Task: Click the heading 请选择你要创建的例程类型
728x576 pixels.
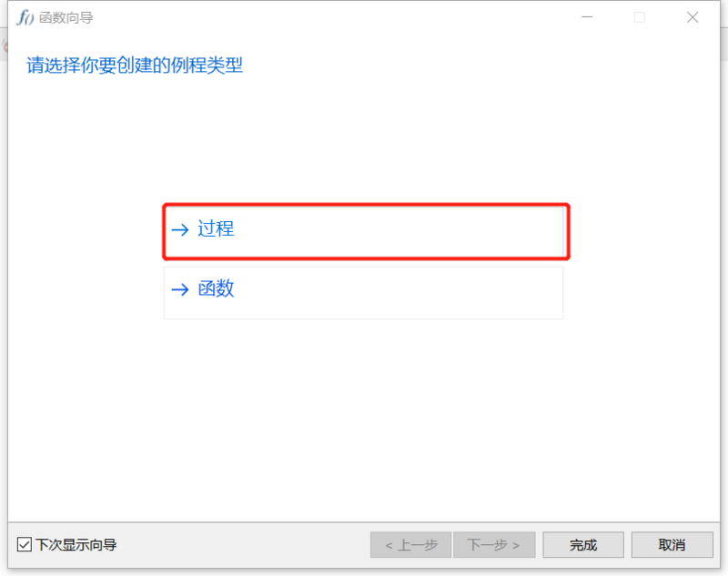Action: point(135,65)
